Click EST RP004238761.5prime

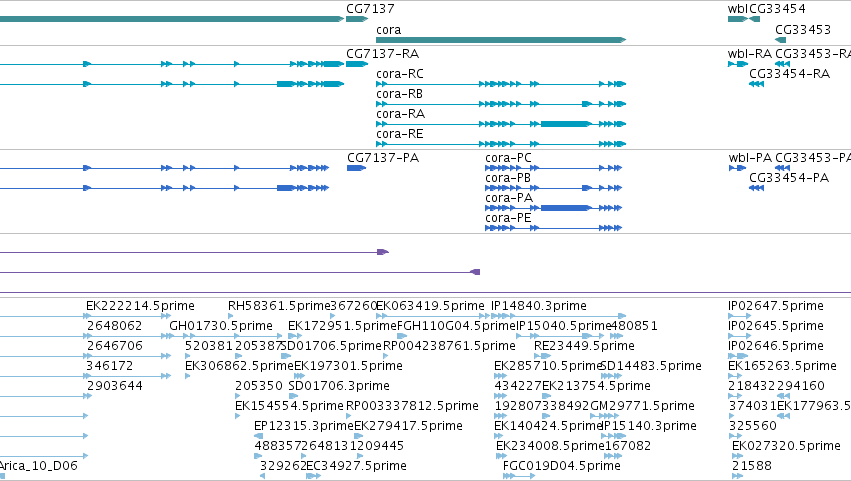coord(449,346)
